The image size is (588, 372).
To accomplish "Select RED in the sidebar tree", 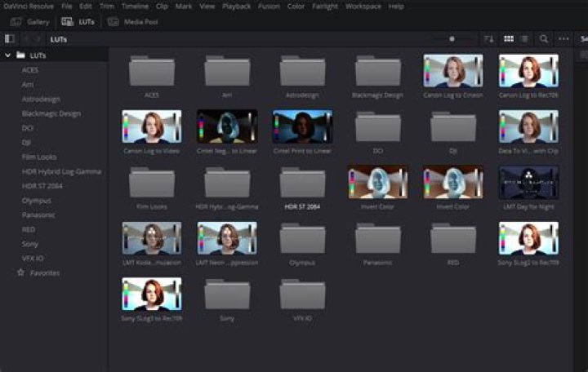I will pyautogui.click(x=29, y=229).
